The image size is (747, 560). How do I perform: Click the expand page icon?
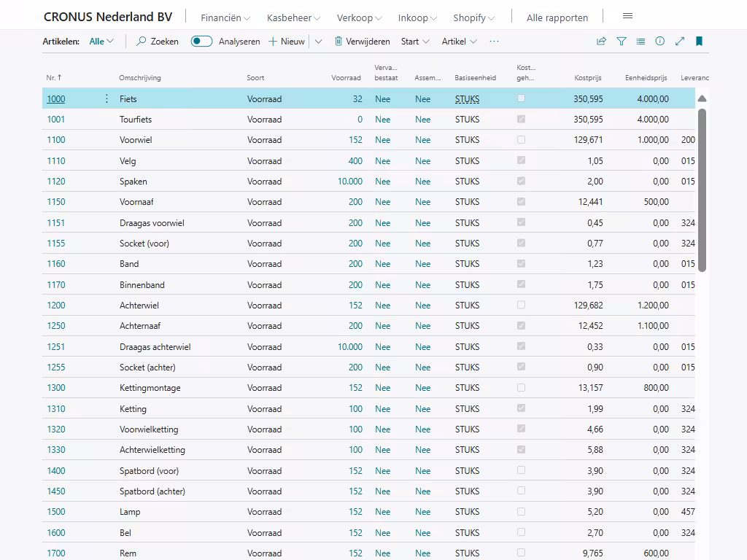(680, 42)
